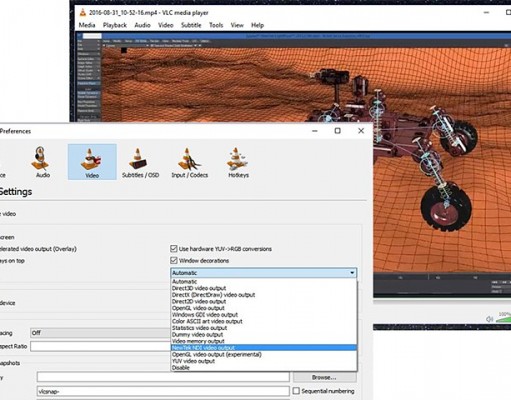Adjust the VLC volume slider
Image resolution: width=511 pixels, height=400 pixels.
[503, 319]
